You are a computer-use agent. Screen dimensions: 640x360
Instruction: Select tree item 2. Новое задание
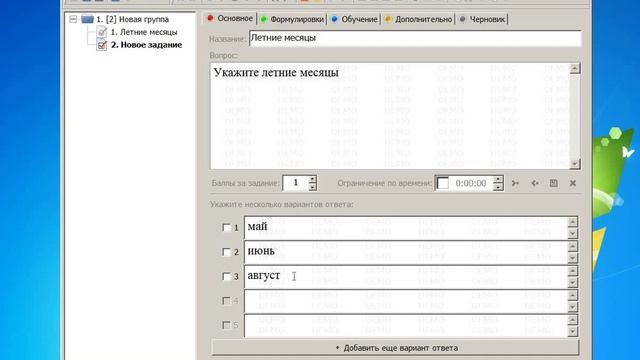click(146, 45)
